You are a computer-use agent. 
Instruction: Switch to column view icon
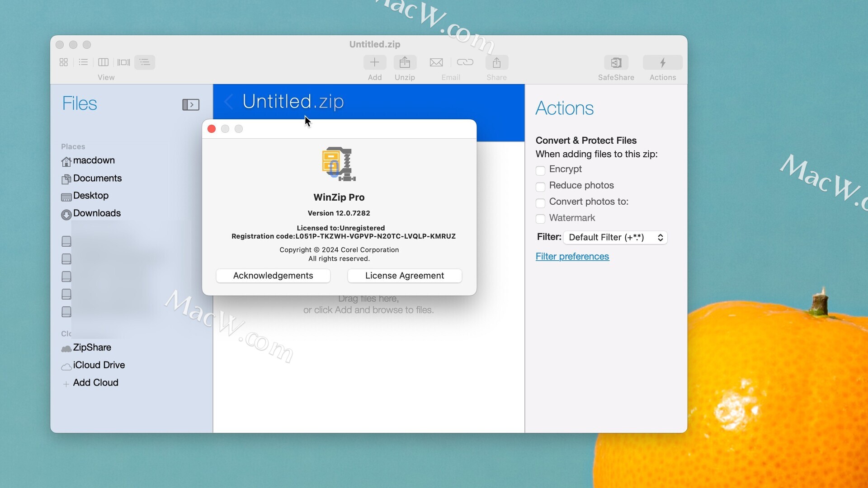(x=104, y=62)
